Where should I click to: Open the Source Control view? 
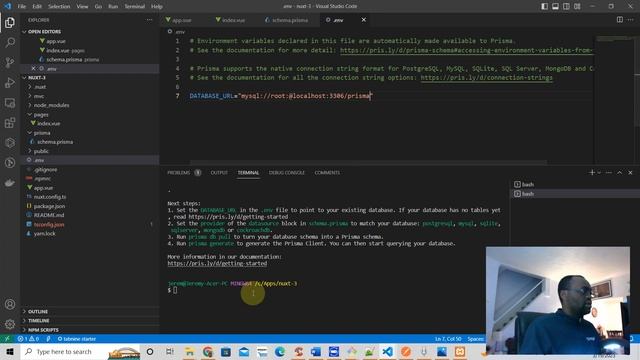pyautogui.click(x=10, y=62)
